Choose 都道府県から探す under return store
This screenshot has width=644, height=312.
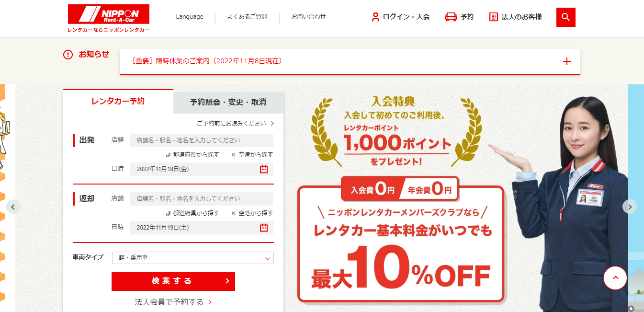tap(192, 213)
